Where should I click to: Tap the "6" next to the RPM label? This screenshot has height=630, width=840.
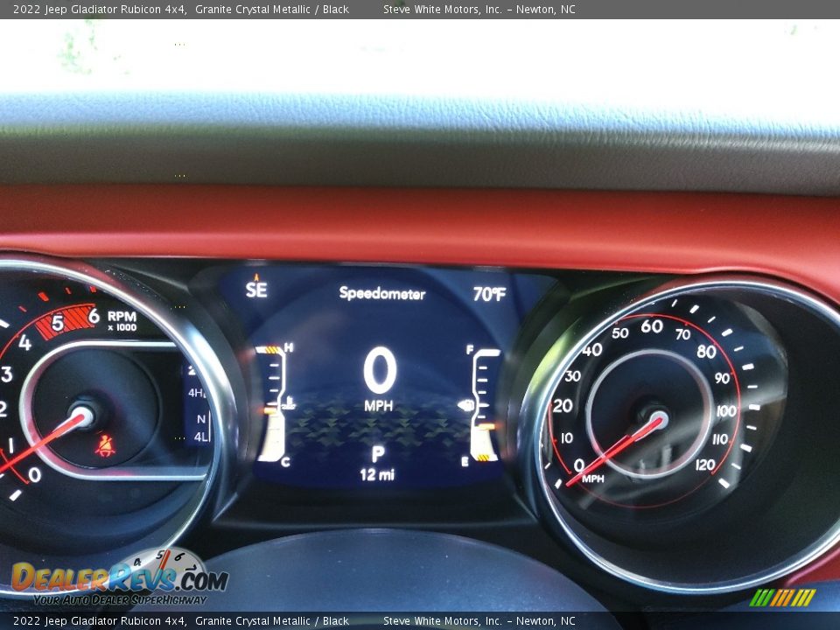coord(94,316)
